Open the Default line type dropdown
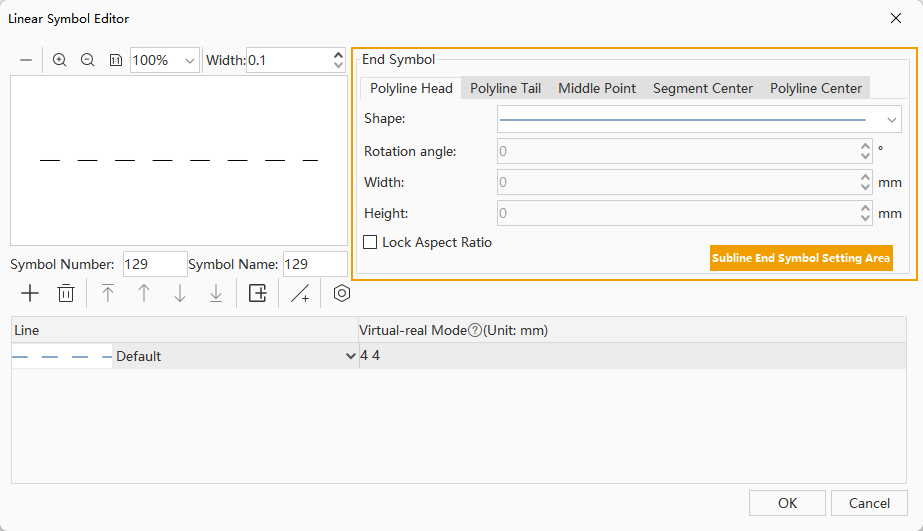Screen dimensions: 923x531 coord(350,356)
